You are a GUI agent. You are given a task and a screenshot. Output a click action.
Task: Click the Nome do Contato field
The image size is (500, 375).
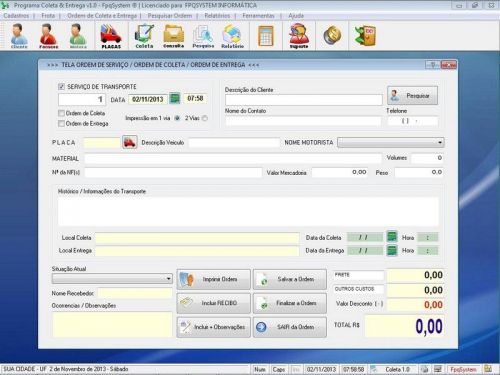(x=303, y=121)
